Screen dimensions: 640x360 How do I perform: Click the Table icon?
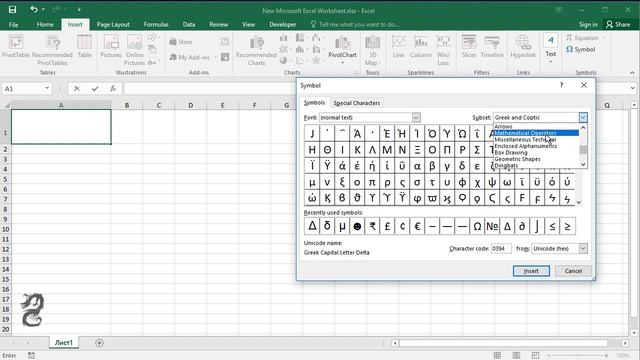click(x=84, y=46)
